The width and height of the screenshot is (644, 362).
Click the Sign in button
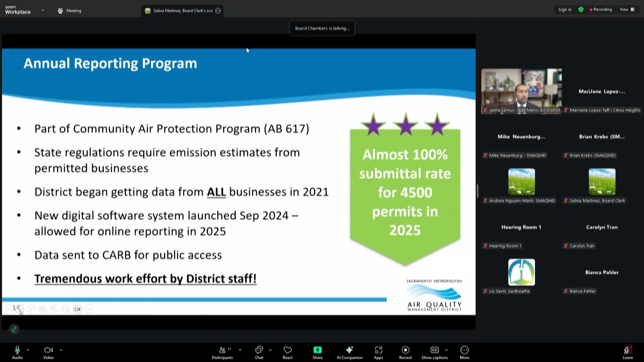[x=565, y=9]
